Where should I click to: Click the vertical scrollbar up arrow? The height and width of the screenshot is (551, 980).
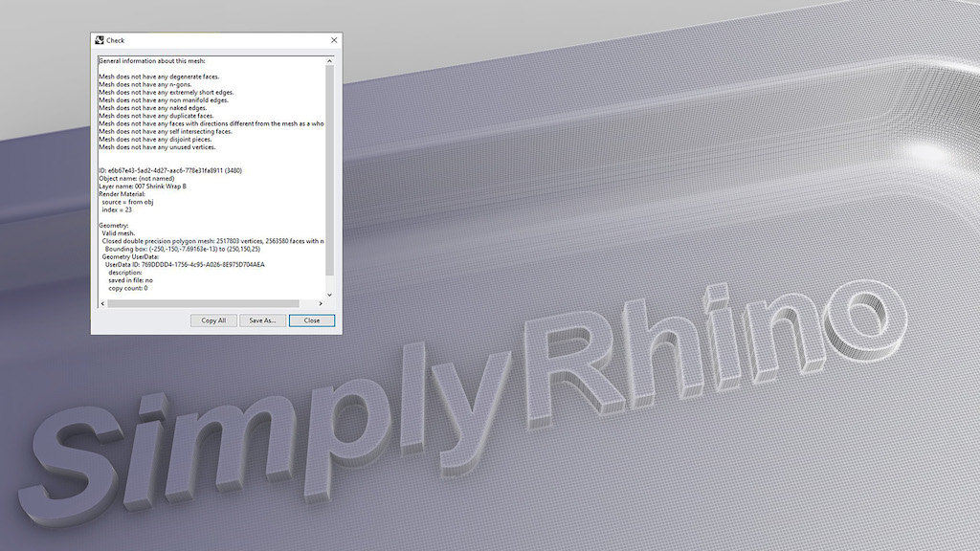point(329,61)
